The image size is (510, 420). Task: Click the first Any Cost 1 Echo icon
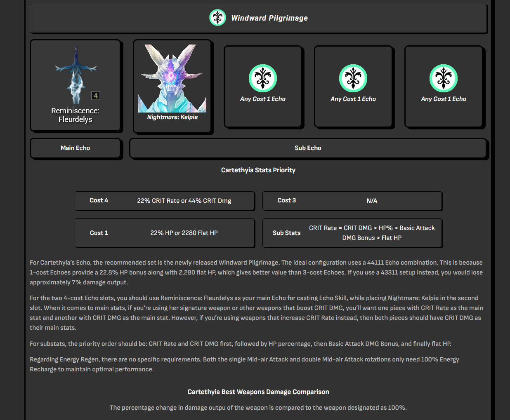pos(263,78)
